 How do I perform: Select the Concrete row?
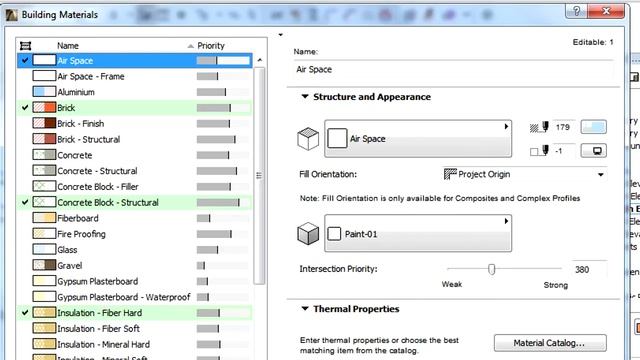(x=135, y=155)
